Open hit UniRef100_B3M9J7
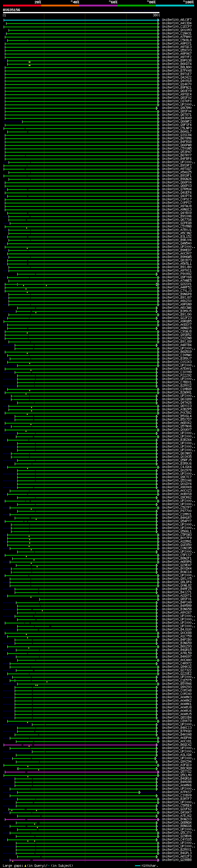The width and height of the screenshot is (197, 868). click(177, 358)
